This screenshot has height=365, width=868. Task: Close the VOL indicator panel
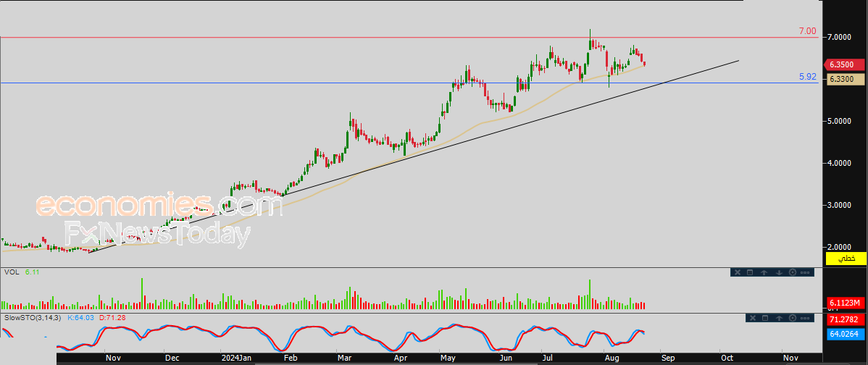[738, 272]
